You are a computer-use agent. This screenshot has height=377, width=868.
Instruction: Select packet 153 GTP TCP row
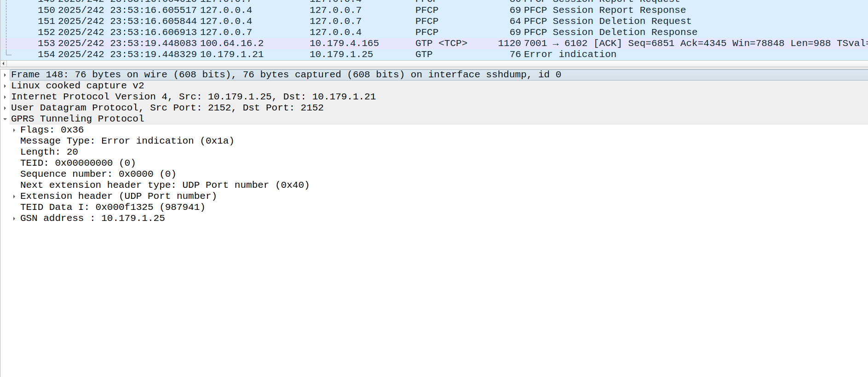click(x=434, y=43)
